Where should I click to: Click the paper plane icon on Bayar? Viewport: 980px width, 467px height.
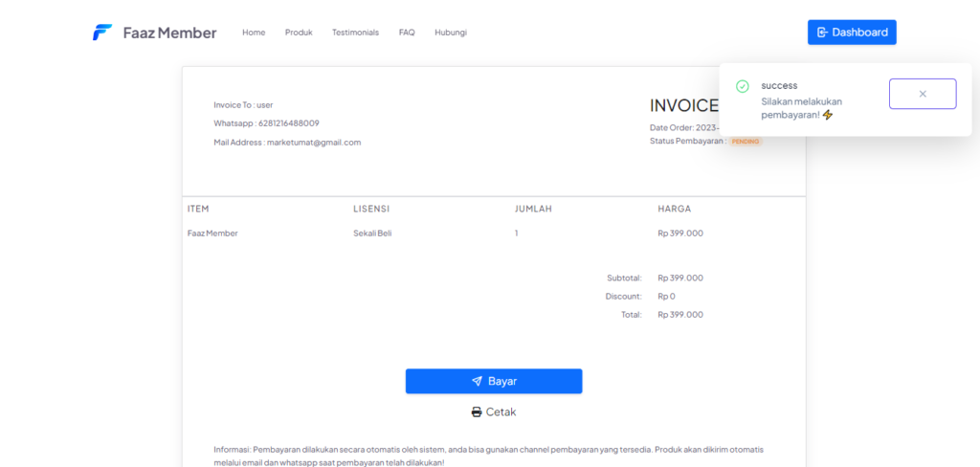[477, 381]
